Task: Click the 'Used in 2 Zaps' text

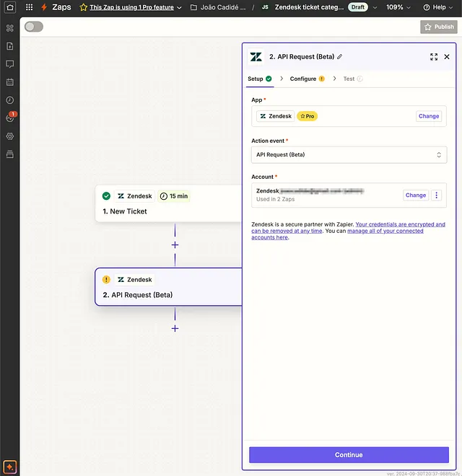Action: [x=275, y=199]
